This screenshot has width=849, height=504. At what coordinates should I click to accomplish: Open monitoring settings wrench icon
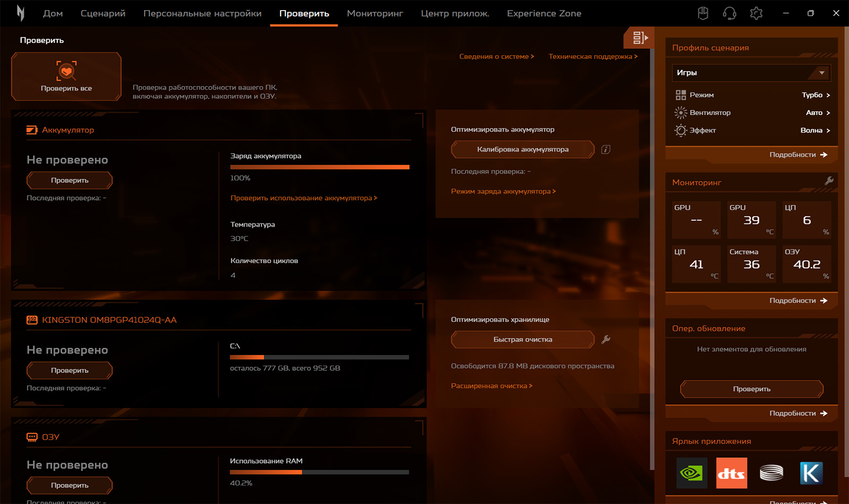(x=829, y=181)
